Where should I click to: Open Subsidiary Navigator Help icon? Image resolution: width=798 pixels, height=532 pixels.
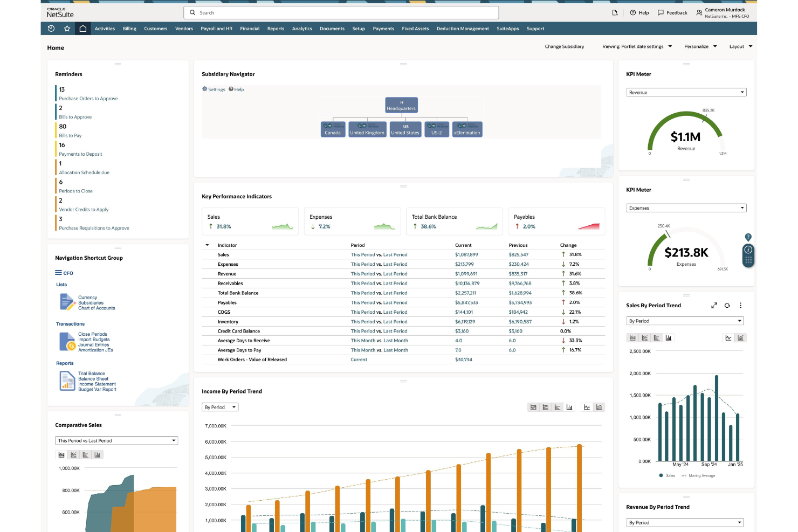[x=231, y=89]
